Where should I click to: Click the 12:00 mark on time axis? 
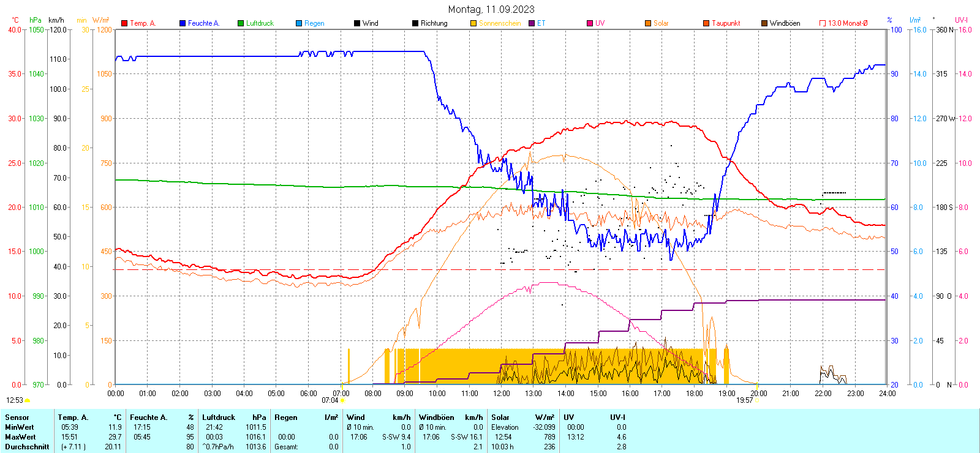point(502,394)
